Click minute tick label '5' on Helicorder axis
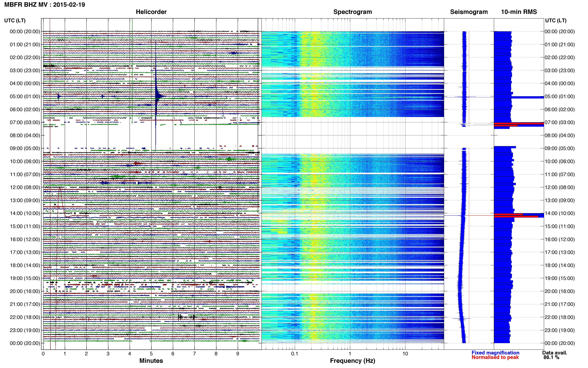 (x=151, y=354)
